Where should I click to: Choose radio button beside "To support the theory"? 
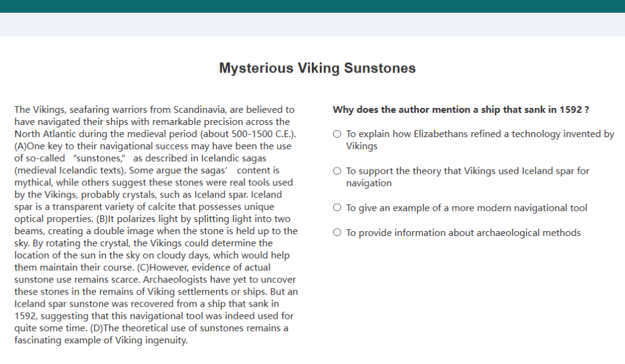(337, 171)
